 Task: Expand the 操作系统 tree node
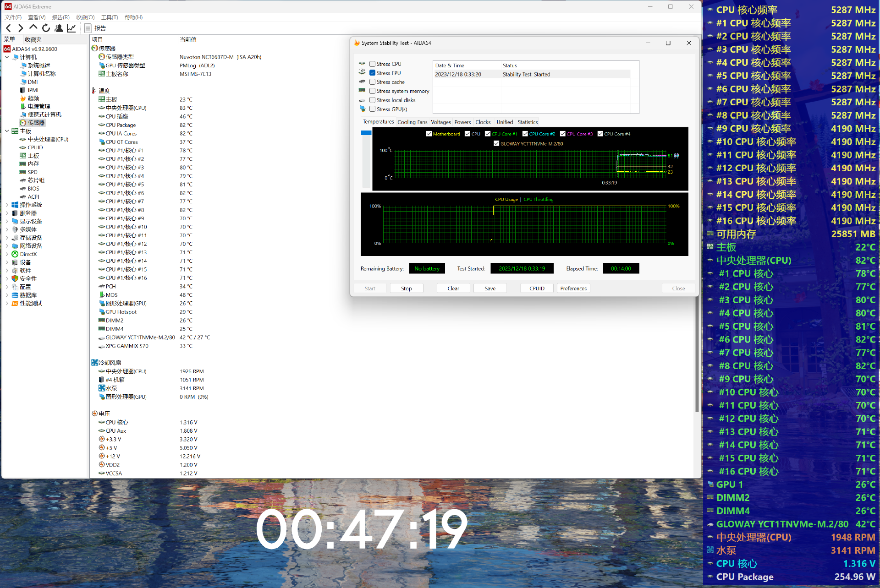tap(7, 205)
